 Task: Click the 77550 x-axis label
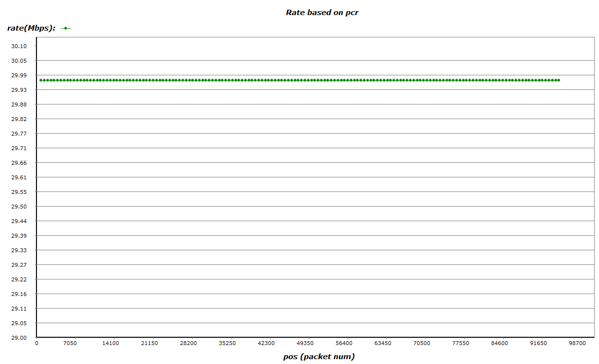(461, 344)
